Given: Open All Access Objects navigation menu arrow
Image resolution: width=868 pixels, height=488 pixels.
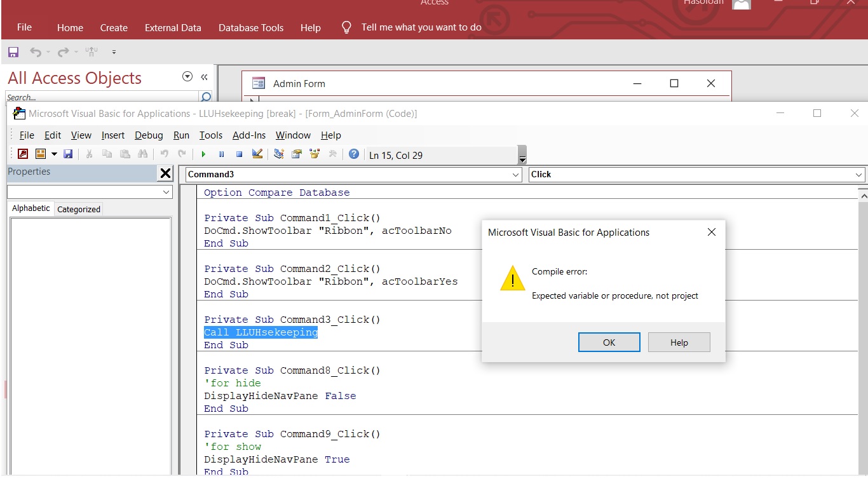Looking at the screenshot, I should (187, 77).
